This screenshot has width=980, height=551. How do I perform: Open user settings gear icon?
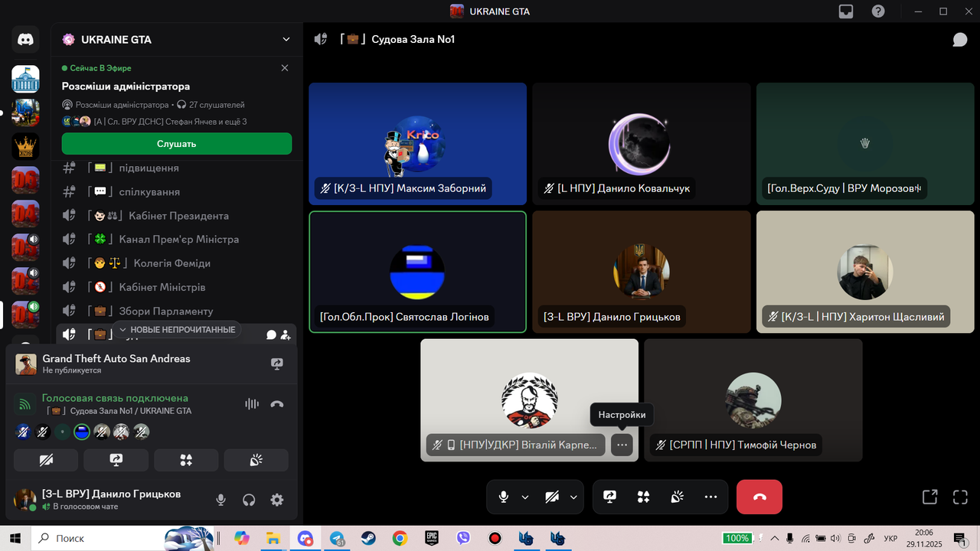(x=277, y=500)
